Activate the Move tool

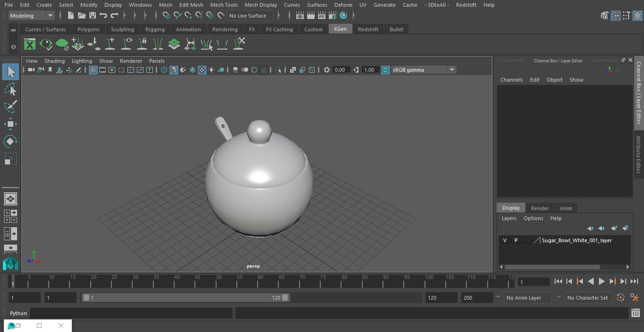10,124
